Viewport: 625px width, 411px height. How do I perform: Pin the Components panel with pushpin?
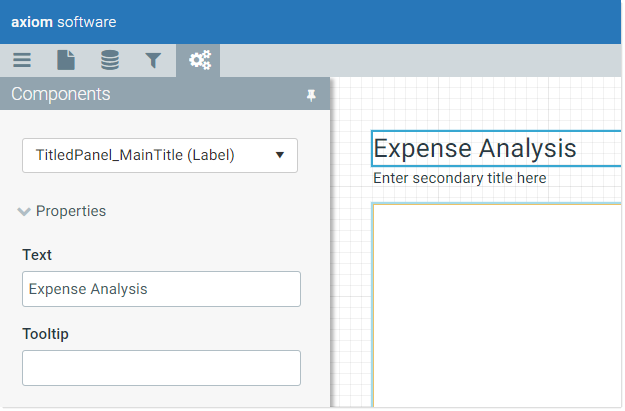click(x=311, y=95)
